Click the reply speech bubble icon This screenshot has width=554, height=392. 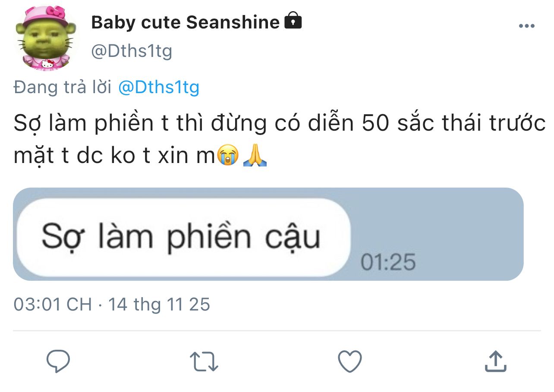[58, 361]
